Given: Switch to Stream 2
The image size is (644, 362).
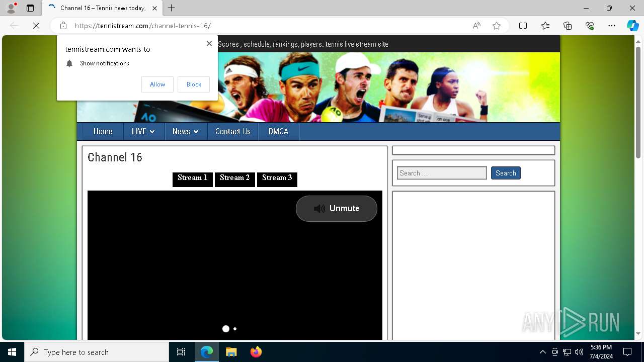Looking at the screenshot, I should pos(235,179).
